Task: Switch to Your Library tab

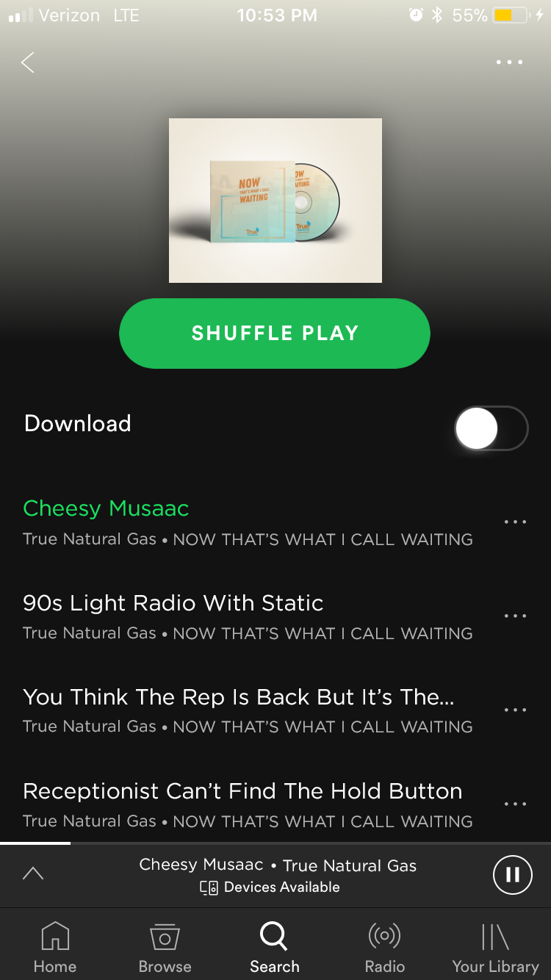Action: 495,948
